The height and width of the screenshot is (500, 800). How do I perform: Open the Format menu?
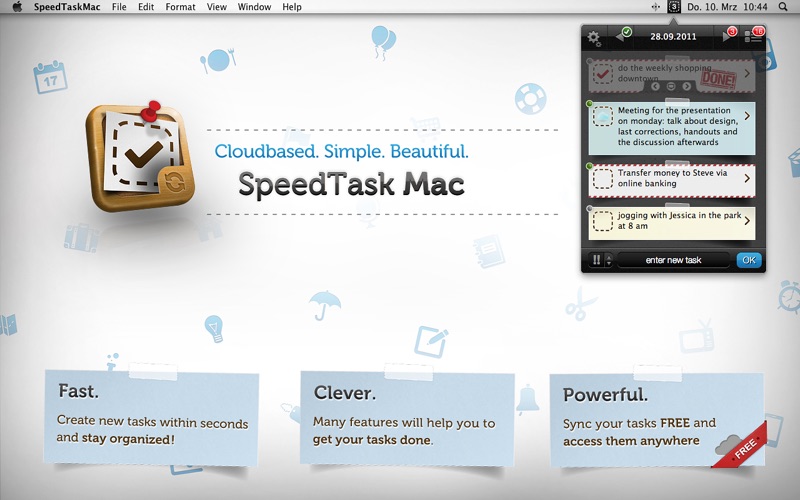pyautogui.click(x=180, y=7)
